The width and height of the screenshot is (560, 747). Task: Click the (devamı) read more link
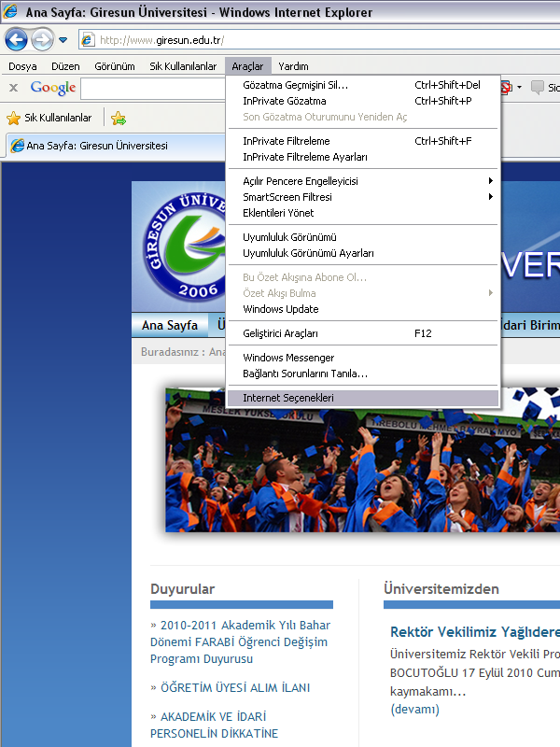coord(414,710)
